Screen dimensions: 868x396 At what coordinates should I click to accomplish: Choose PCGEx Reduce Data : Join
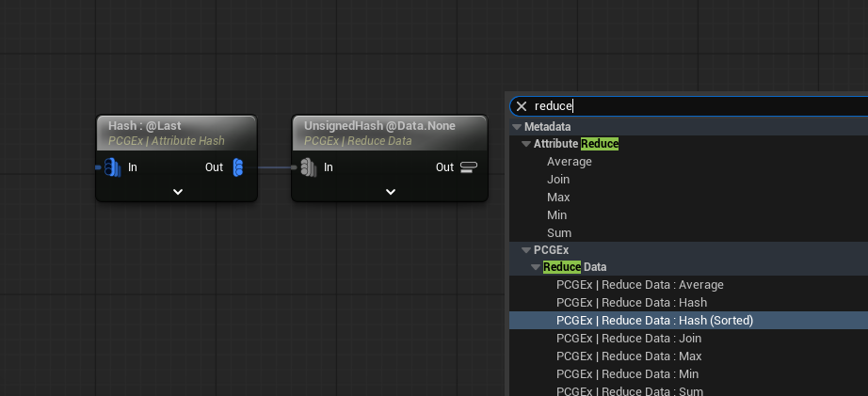pyautogui.click(x=629, y=339)
